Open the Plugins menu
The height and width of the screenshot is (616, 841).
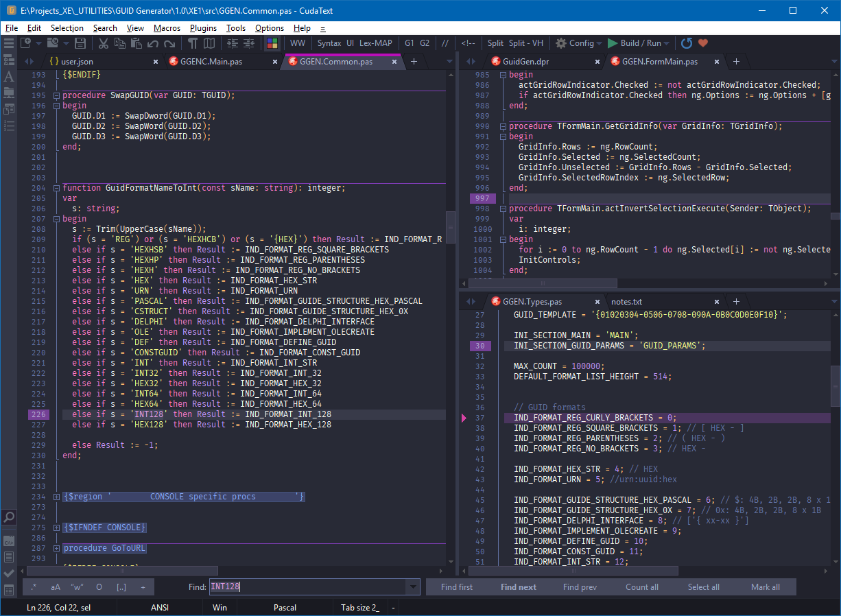(203, 28)
